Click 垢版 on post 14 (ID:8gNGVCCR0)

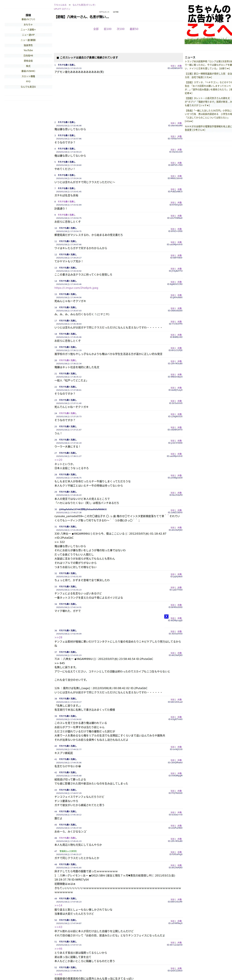pyautogui.click(x=173, y=282)
